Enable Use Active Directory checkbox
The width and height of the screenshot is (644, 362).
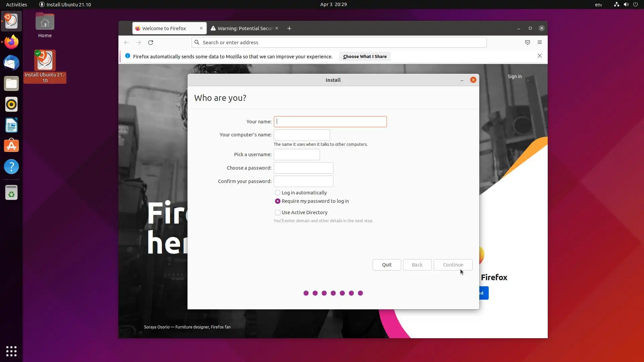278,213
